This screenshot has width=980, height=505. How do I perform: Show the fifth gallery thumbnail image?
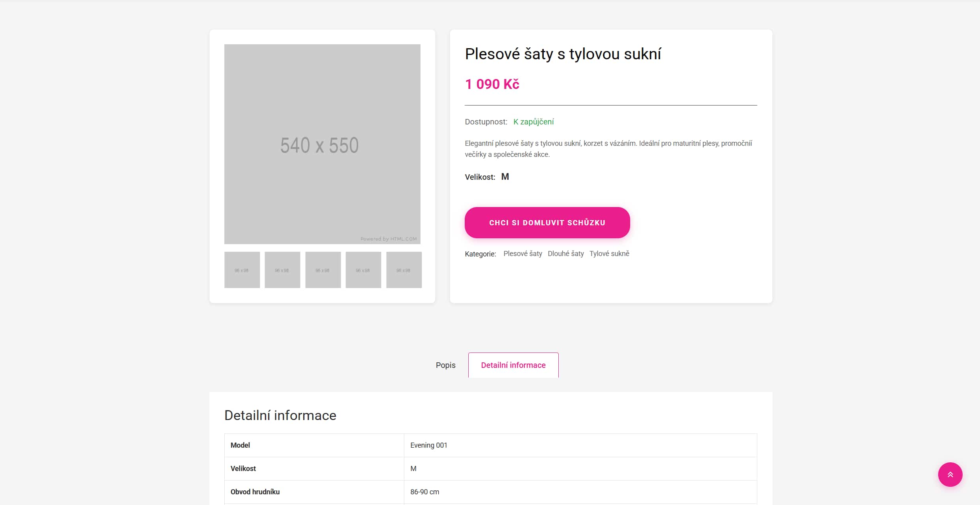tap(404, 270)
